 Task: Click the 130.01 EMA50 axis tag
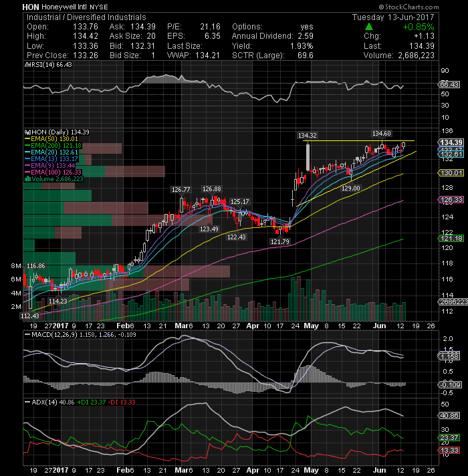coord(451,173)
